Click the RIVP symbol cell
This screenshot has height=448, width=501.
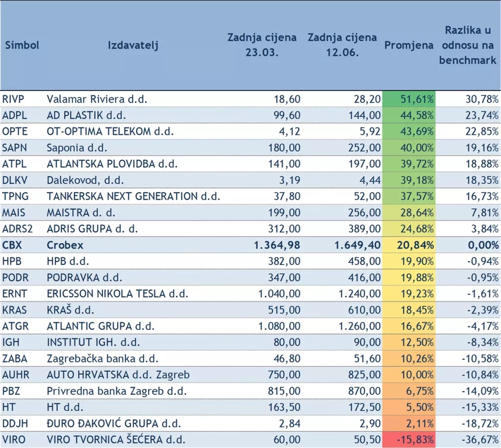13,99
